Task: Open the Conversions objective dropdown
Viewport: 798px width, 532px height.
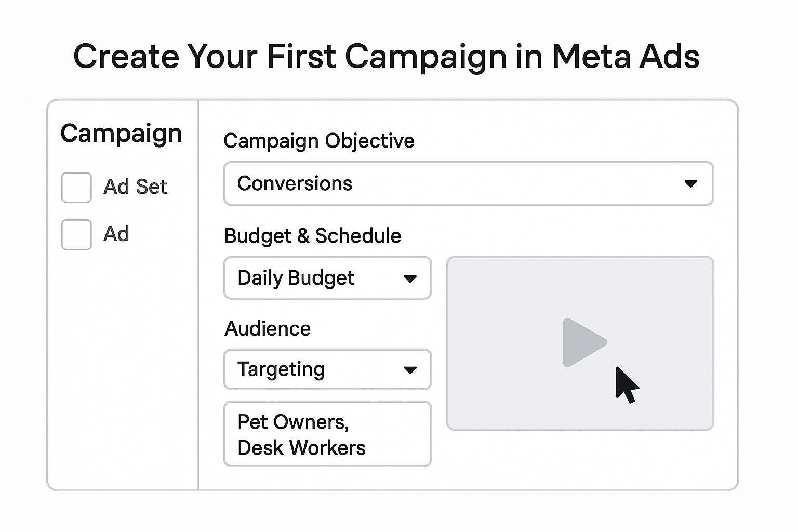Action: [x=468, y=183]
